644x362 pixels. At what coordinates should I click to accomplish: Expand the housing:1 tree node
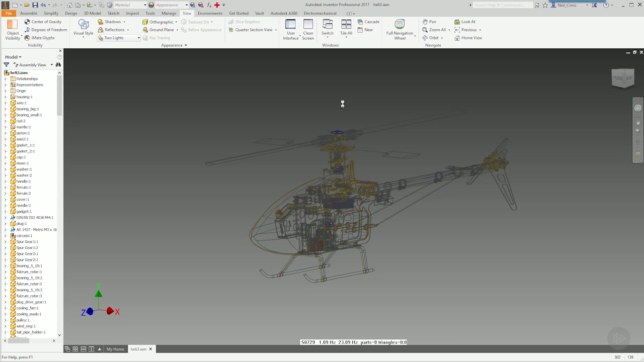click(6, 97)
